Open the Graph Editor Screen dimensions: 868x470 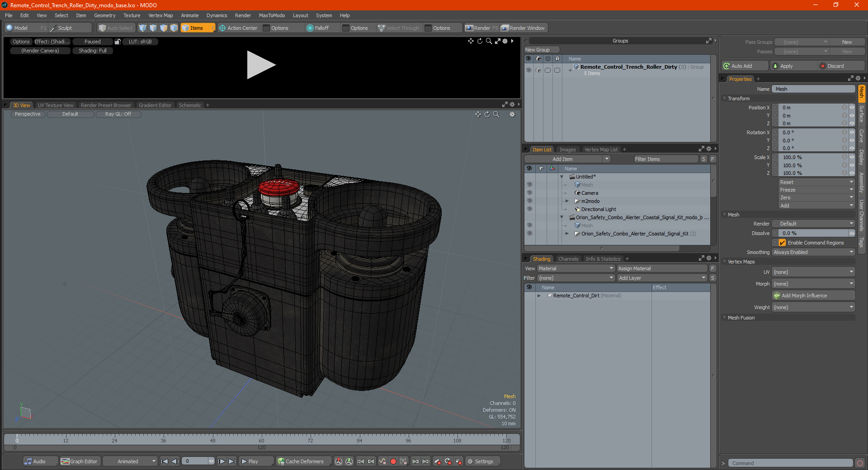[x=79, y=461]
